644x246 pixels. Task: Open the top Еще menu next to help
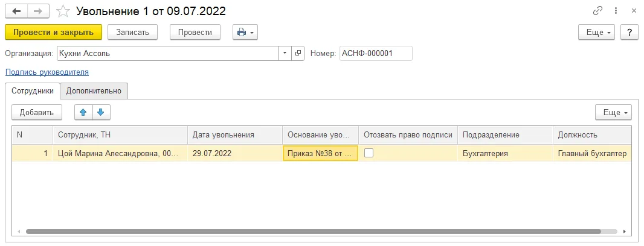pyautogui.click(x=596, y=33)
